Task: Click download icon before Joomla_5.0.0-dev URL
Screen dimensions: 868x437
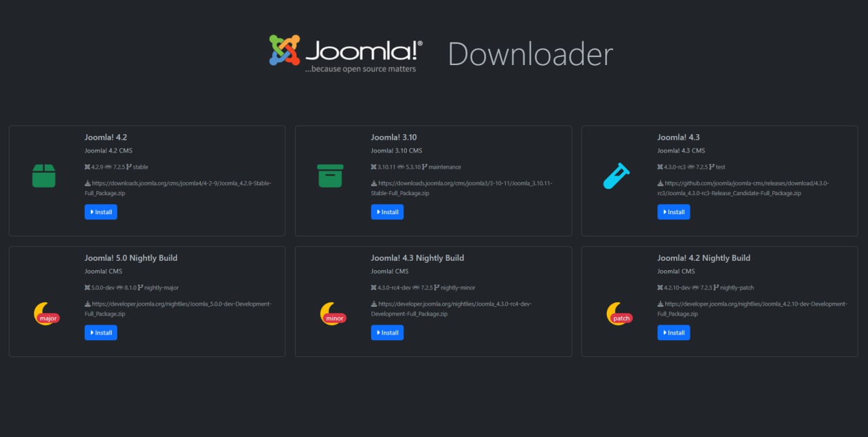Action: tap(87, 304)
